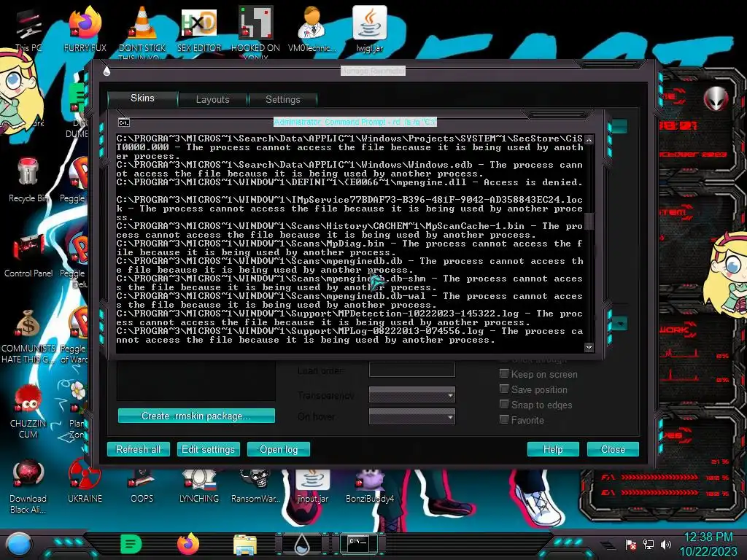
Task: Open the Transparency dropdown
Action: tap(412, 394)
